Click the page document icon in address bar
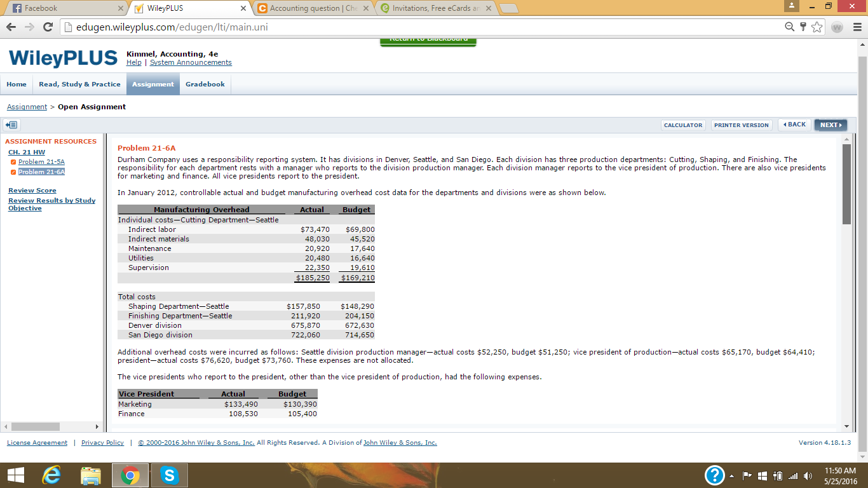Screen dimensions: 868x488 (x=69, y=27)
